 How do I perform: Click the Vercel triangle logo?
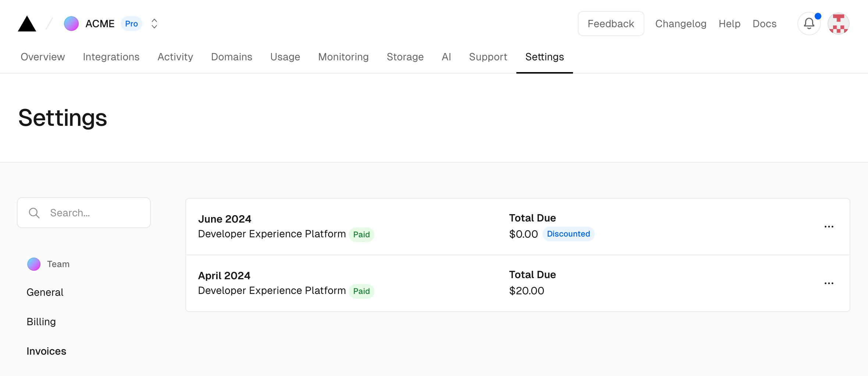[27, 24]
